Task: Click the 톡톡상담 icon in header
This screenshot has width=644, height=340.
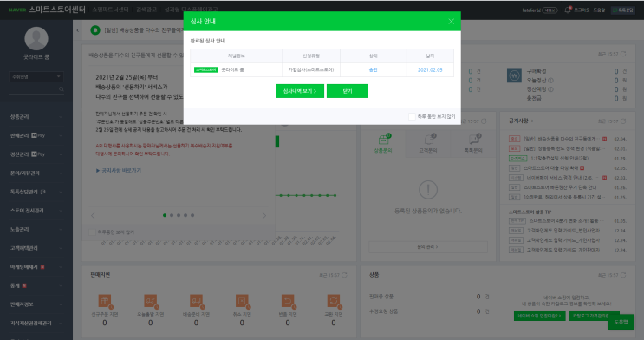Action: pyautogui.click(x=623, y=10)
